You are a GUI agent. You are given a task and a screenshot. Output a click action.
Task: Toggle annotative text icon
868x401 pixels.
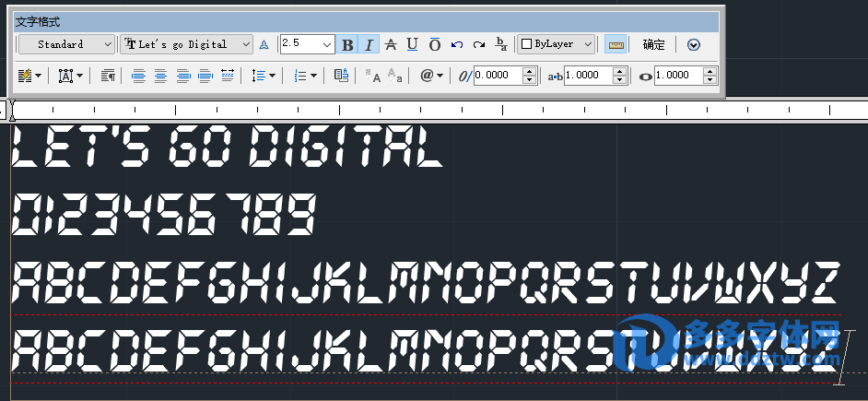[x=264, y=44]
